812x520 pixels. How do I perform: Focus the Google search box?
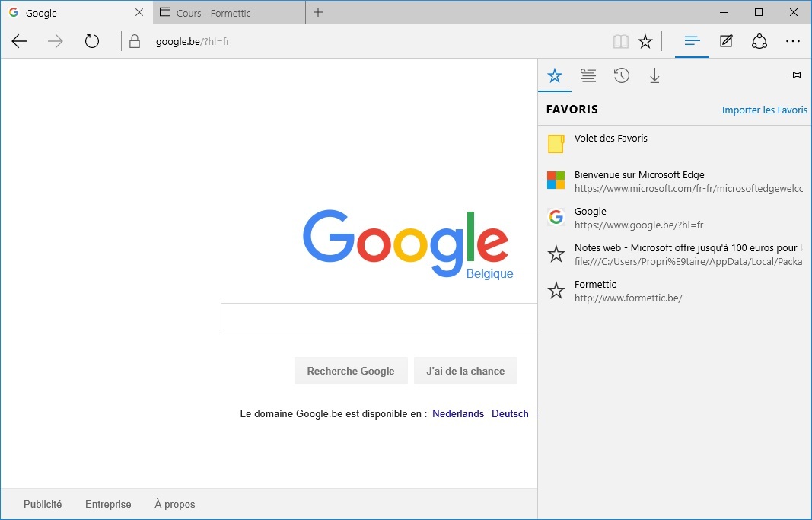pyautogui.click(x=379, y=318)
